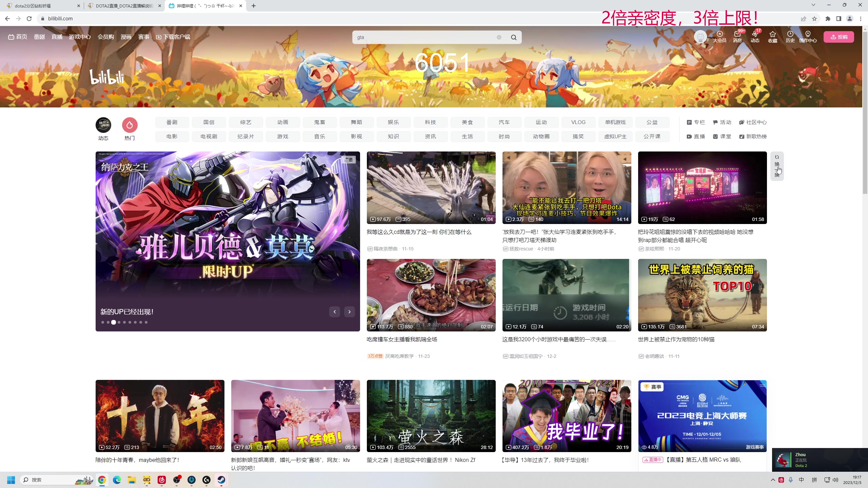The width and height of the screenshot is (868, 488).
Task: Click 下载客户端 download link
Action: click(x=173, y=37)
